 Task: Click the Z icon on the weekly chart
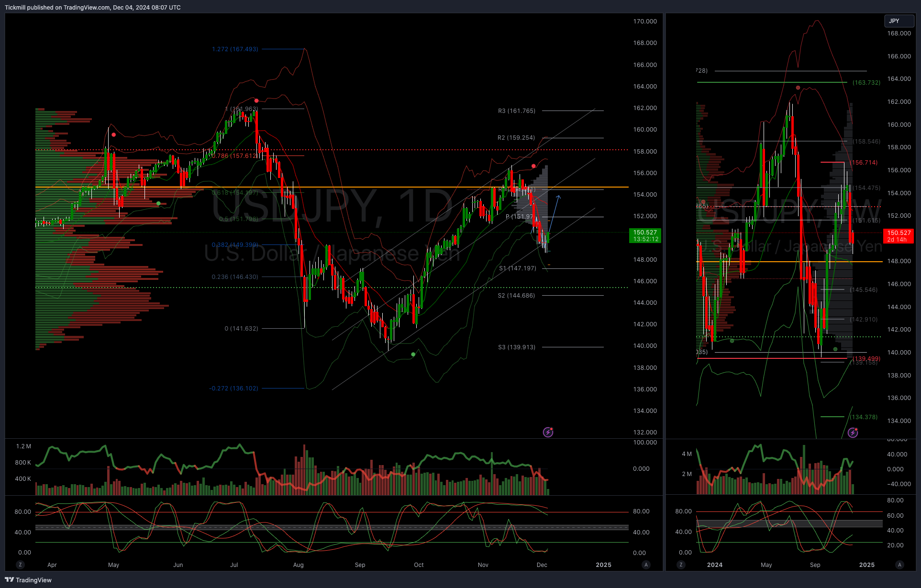(681, 565)
